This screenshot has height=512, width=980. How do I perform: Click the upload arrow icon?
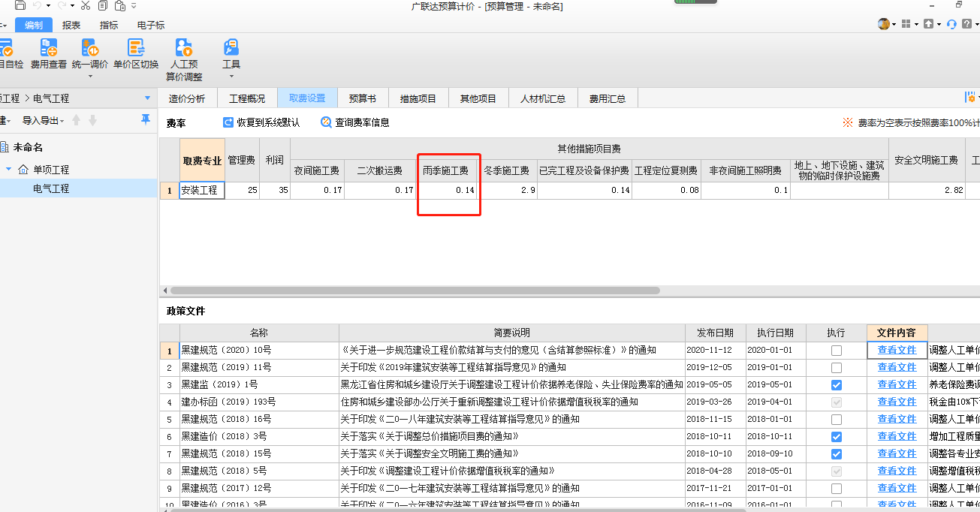[928, 24]
